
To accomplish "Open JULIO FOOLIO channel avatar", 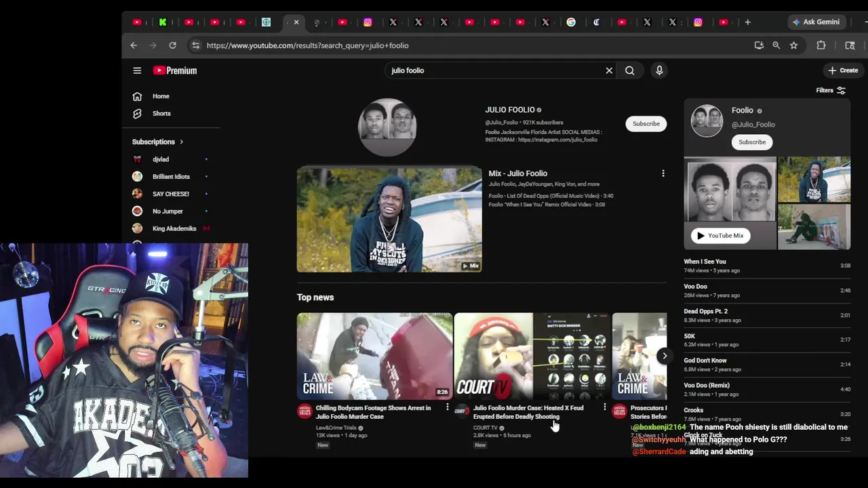I will (x=387, y=127).
